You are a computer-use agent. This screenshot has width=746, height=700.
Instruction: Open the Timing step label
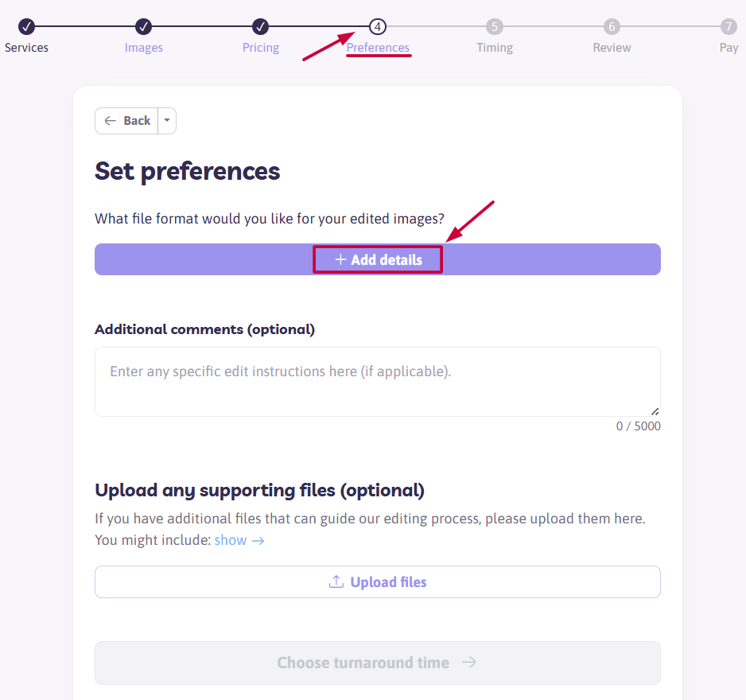click(x=495, y=48)
